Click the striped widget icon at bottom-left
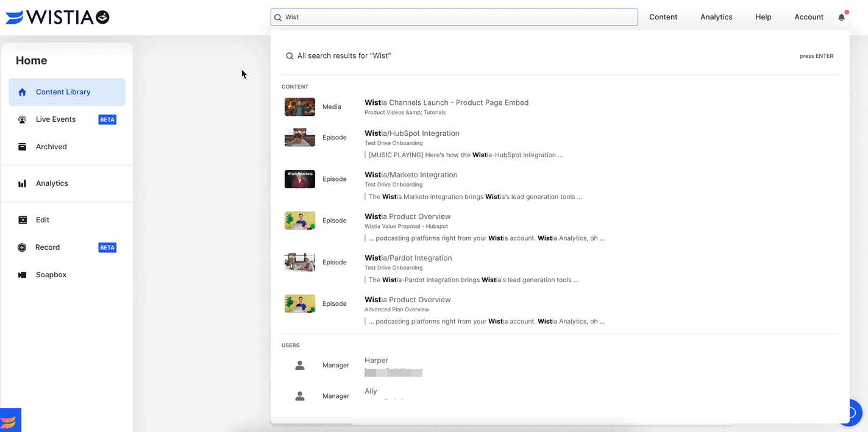 click(x=10, y=420)
